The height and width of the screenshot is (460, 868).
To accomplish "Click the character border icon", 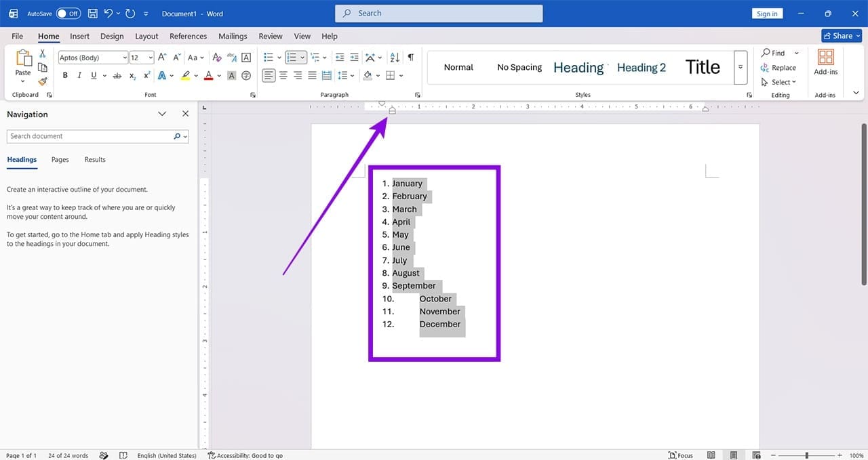I will 246,58.
